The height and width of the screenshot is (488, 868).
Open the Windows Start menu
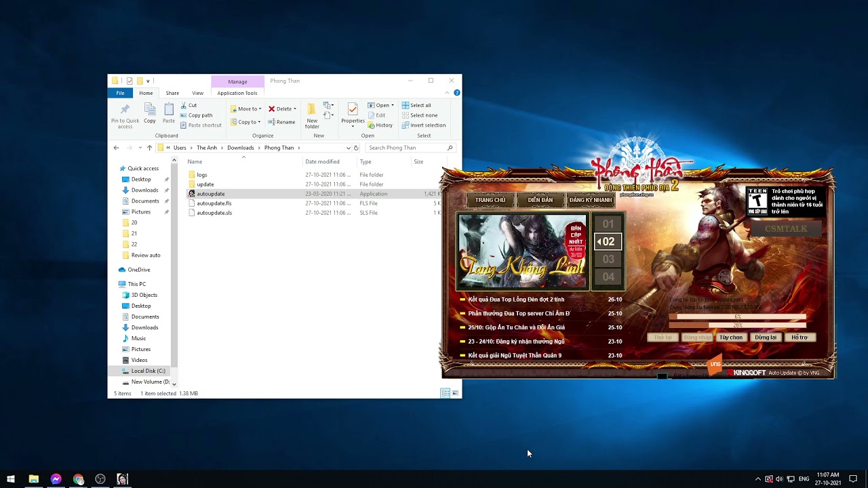click(x=11, y=479)
